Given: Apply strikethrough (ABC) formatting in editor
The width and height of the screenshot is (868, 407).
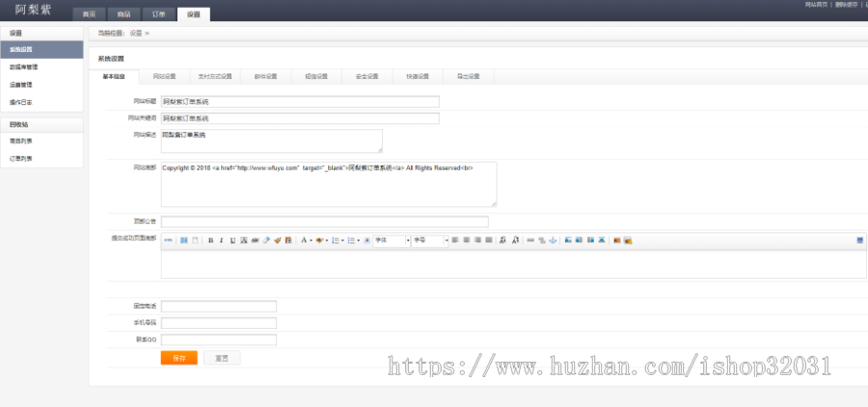Looking at the screenshot, I should (256, 240).
